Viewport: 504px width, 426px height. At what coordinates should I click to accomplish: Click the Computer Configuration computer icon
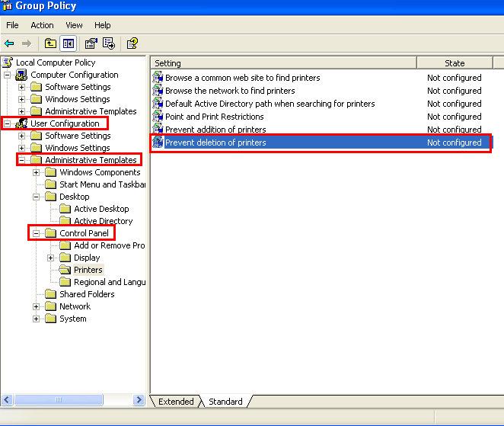(x=21, y=75)
